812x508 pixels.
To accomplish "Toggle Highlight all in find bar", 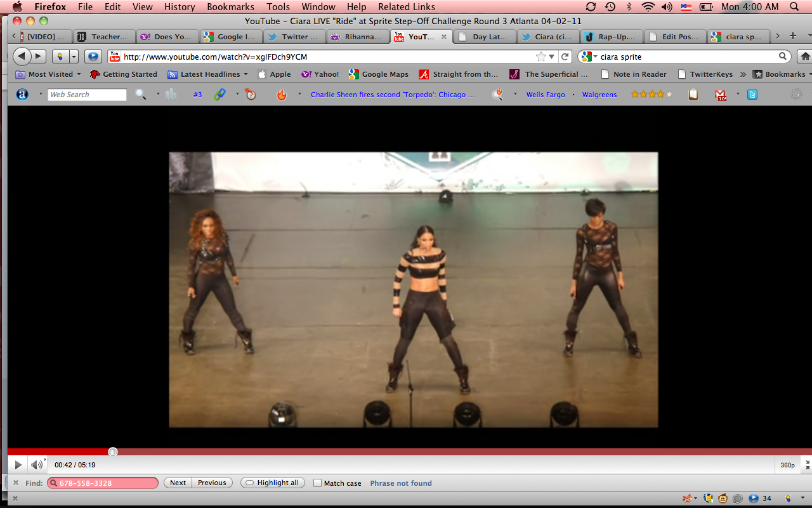I will (x=273, y=483).
